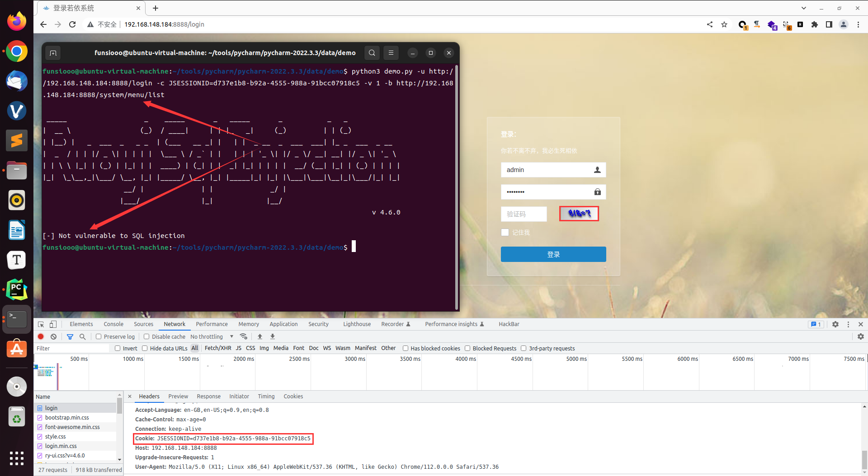Screen dimensions: 868x476
Task: Import a HAR file
Action: coord(260,336)
